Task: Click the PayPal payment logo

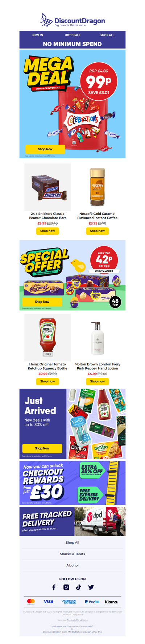Action: [x=92, y=602]
